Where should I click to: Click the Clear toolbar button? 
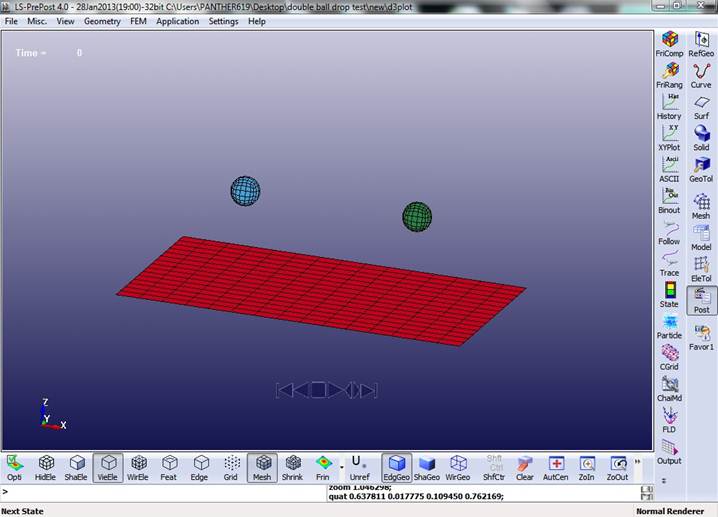pos(525,468)
